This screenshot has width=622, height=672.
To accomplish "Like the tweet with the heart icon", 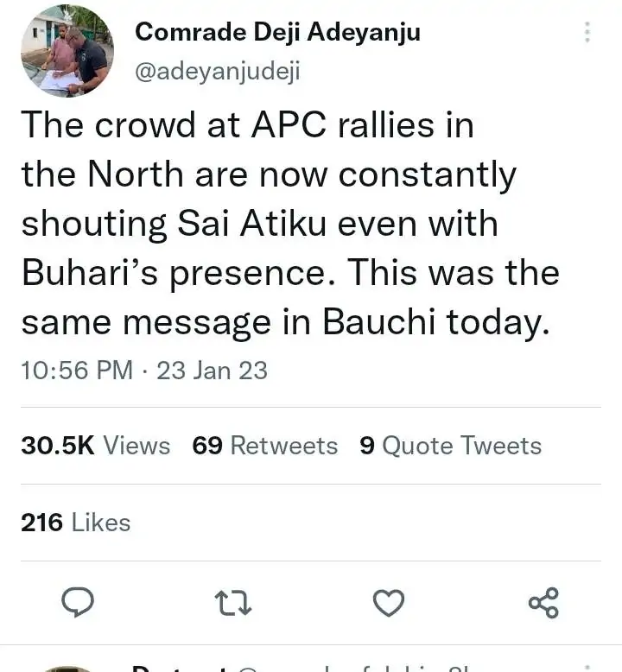I will 389,601.
